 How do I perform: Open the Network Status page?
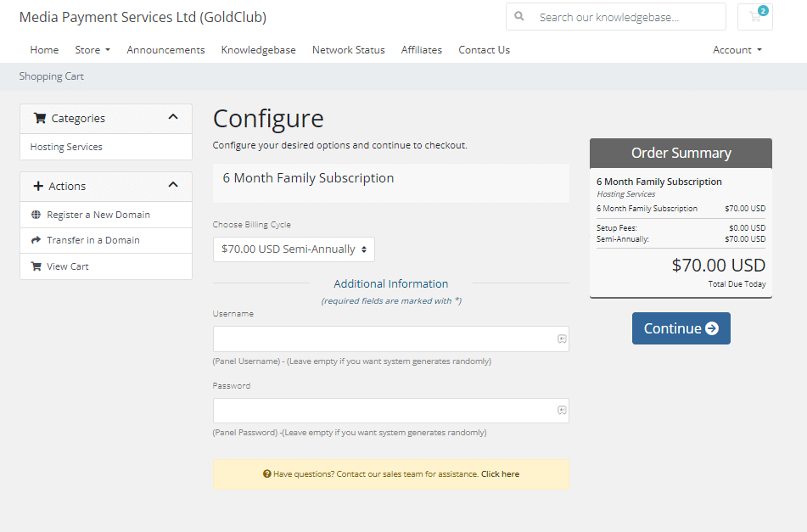[348, 50]
